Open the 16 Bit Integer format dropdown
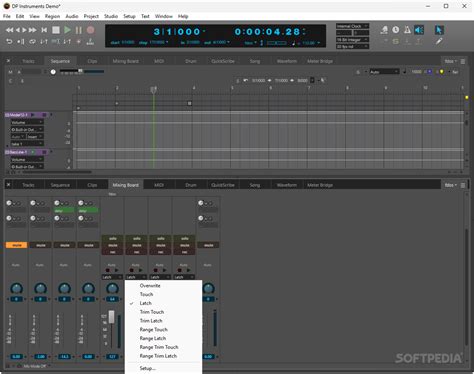Image resolution: width=474 pixels, height=374 pixels. [352, 40]
